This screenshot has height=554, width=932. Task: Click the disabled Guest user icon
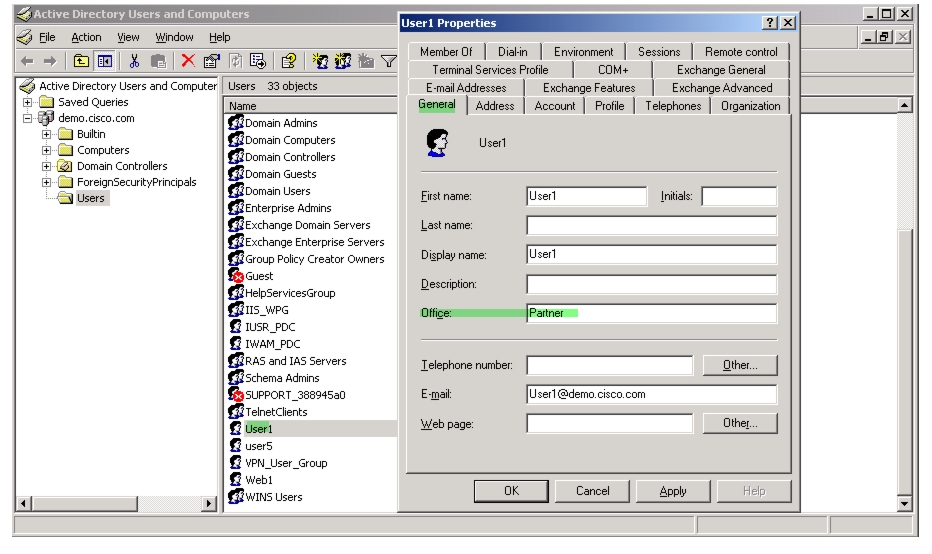point(236,276)
